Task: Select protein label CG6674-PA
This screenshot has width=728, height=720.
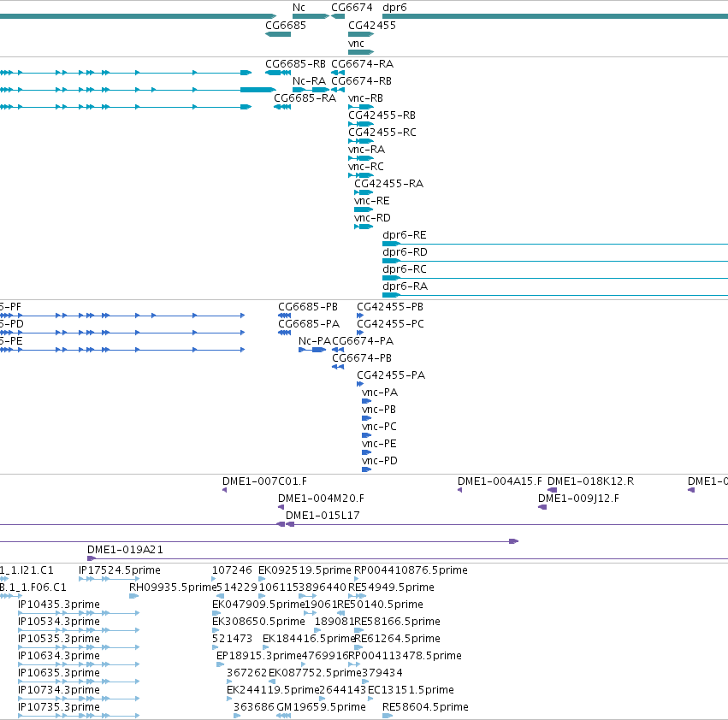Action: coord(363,341)
